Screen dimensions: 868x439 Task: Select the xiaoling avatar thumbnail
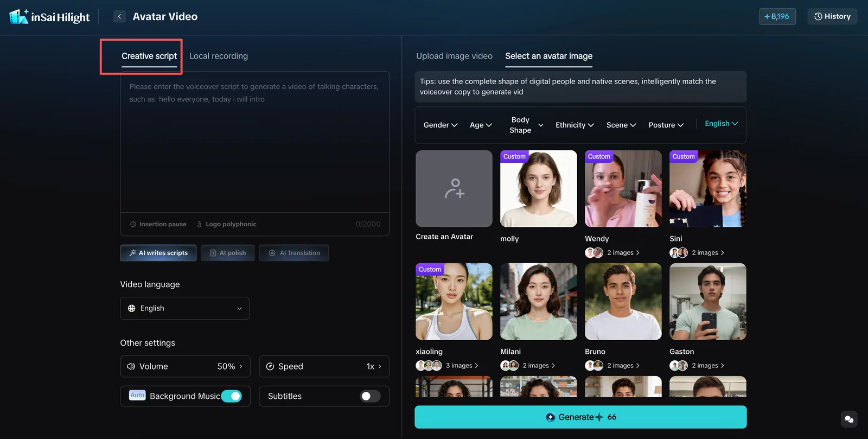(x=454, y=302)
